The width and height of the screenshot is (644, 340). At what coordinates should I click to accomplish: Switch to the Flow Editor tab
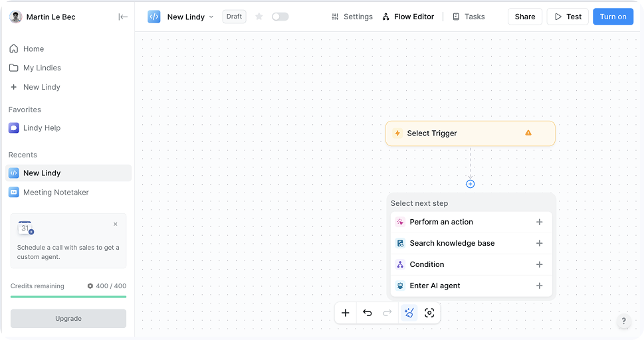(408, 17)
